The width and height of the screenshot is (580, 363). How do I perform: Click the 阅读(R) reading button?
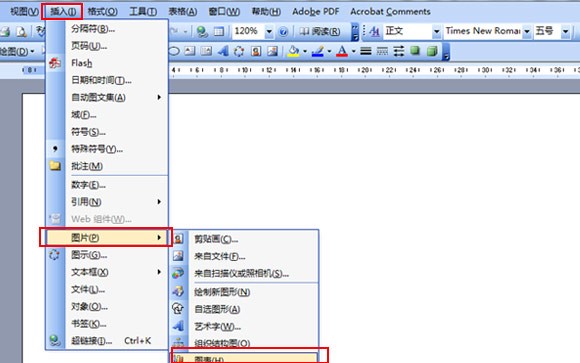pos(320,31)
